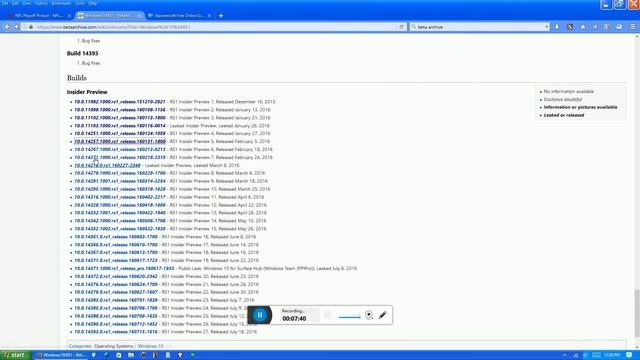Open the View menu
This screenshot has height=360, width=640.
click(27, 3)
